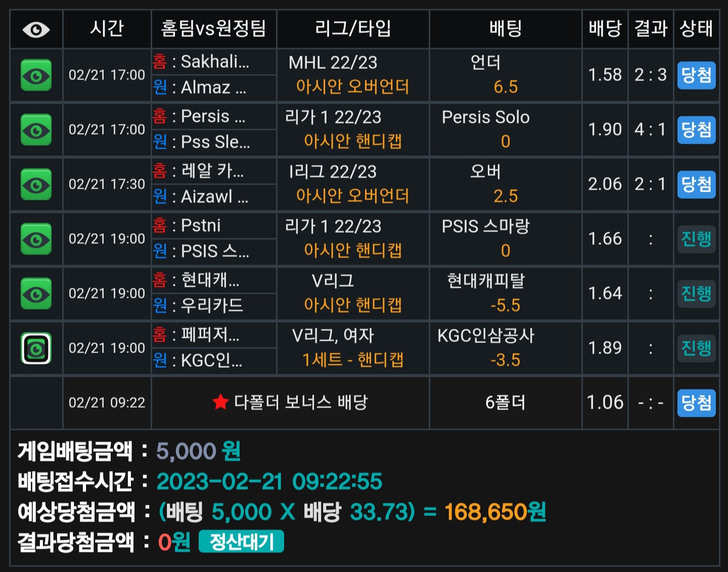Toggle green eye for 레알 카 vs Aizawl match

click(36, 185)
